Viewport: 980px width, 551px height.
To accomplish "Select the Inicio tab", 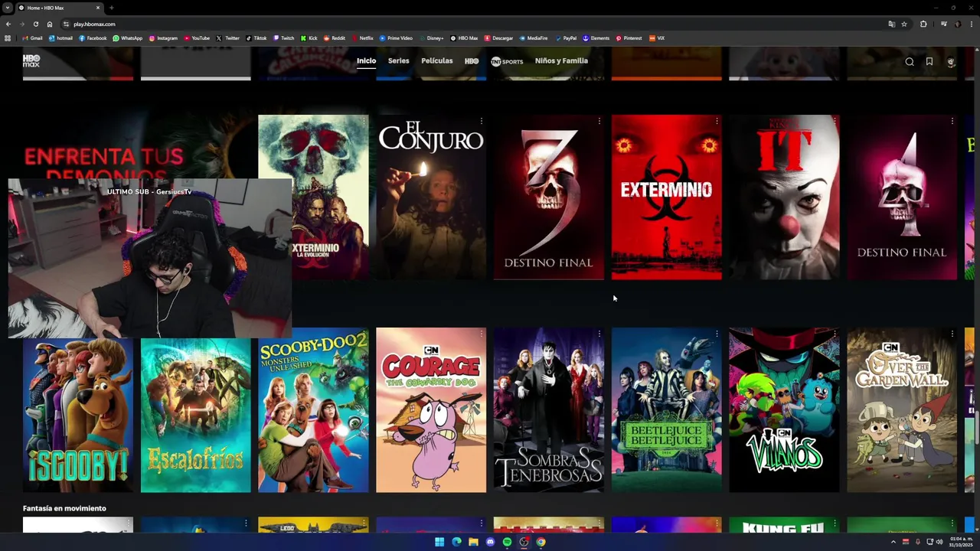I will pos(366,60).
